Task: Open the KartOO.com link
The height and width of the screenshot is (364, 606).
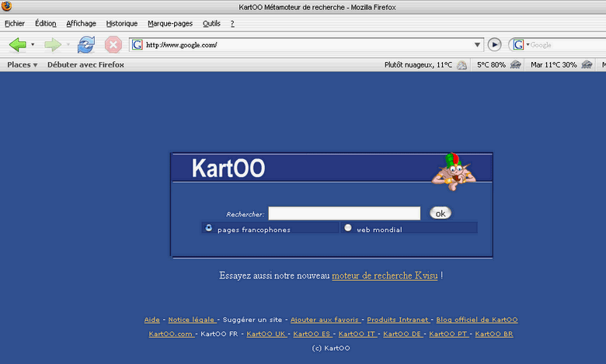Action: (x=171, y=334)
